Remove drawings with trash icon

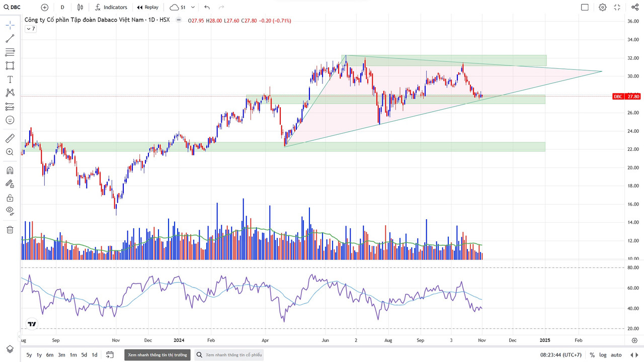tap(10, 230)
